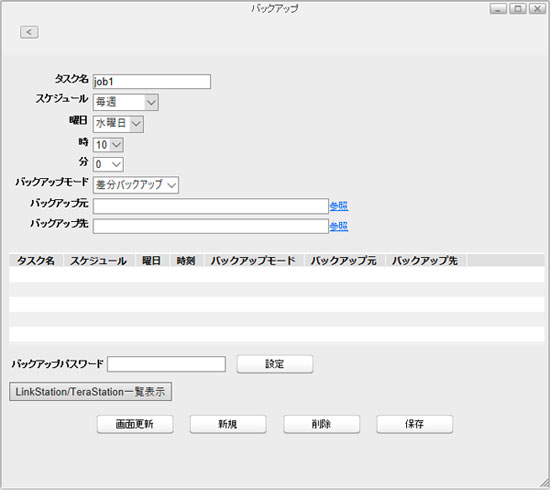Open LinkStation/TeraStation一覧表示
The width and height of the screenshot is (550, 490).
(90, 391)
